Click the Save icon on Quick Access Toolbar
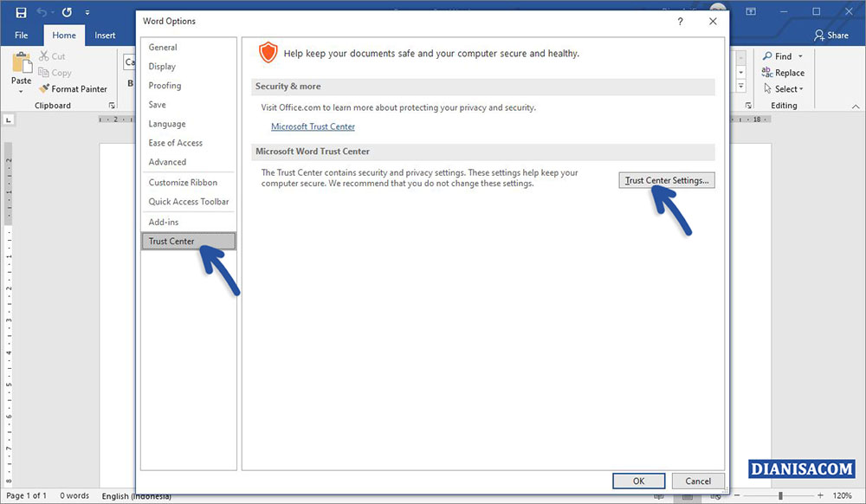This screenshot has width=866, height=504. point(20,11)
